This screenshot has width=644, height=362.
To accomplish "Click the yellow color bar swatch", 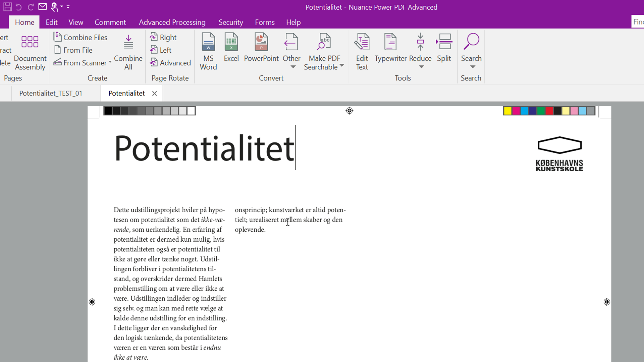I will (x=508, y=111).
